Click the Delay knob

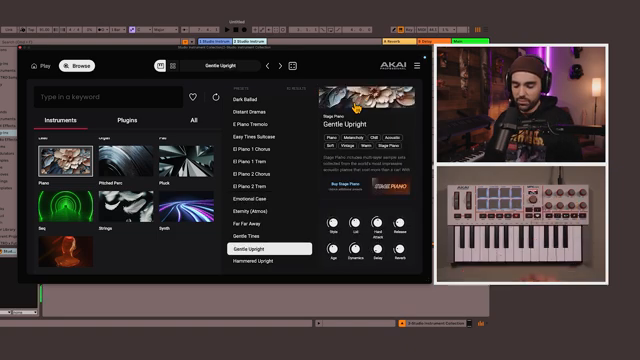pyautogui.click(x=378, y=249)
